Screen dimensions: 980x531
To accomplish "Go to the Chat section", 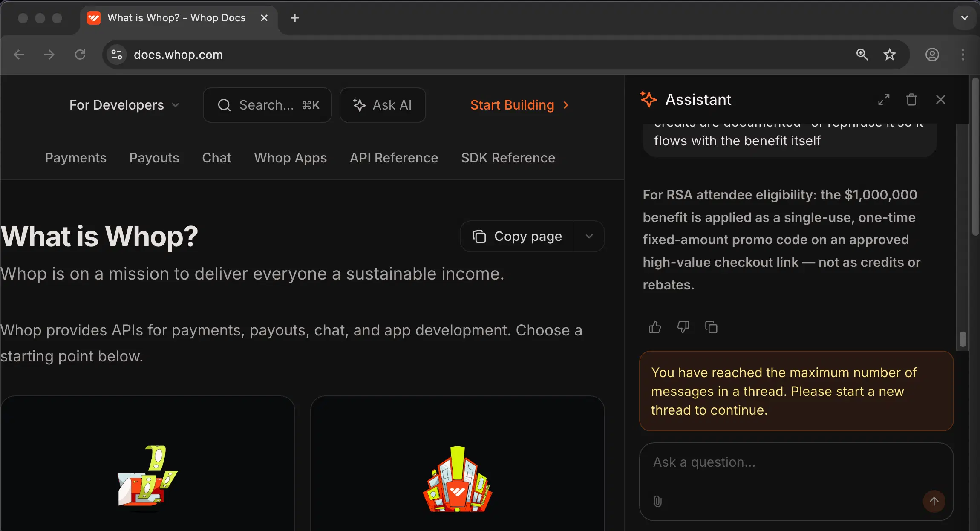I will [x=216, y=158].
